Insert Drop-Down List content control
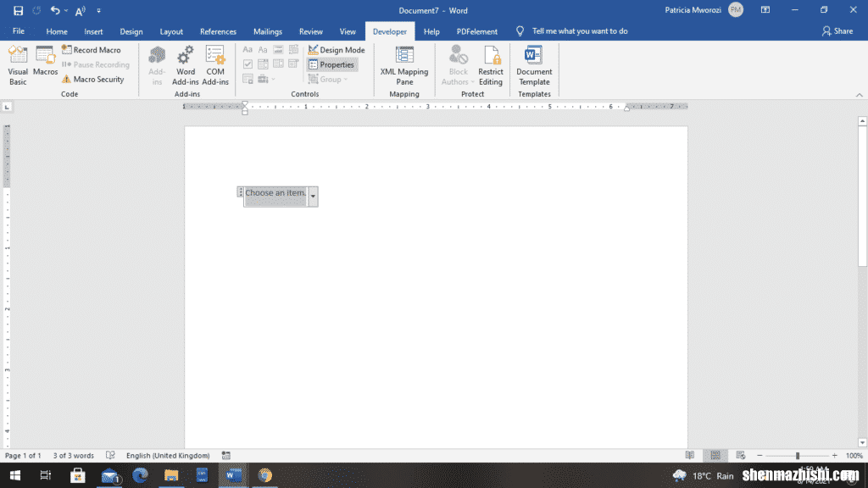This screenshot has width=868, height=488. pos(278,64)
